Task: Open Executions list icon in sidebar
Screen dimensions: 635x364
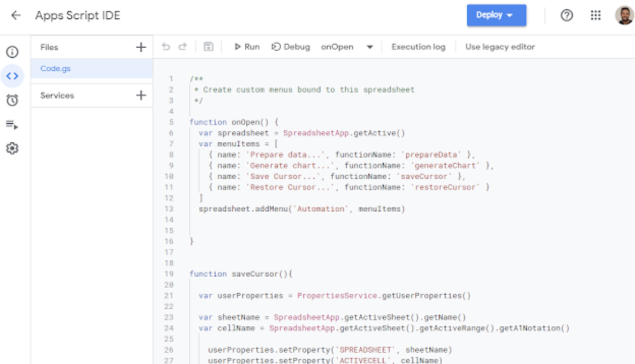Action: pos(12,125)
